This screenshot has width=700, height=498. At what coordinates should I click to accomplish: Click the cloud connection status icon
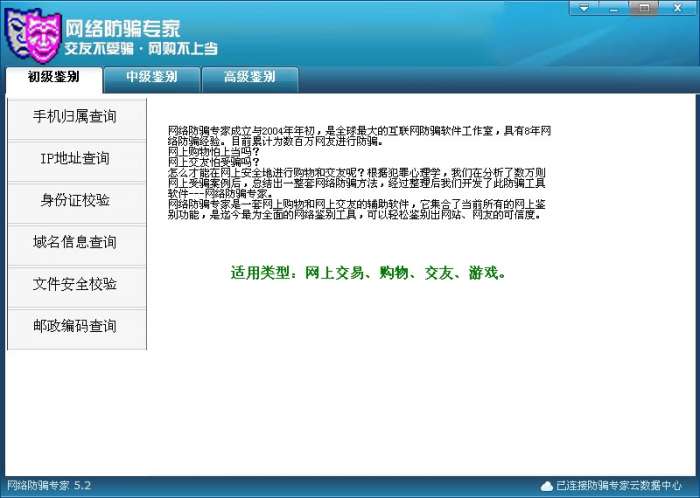(547, 486)
